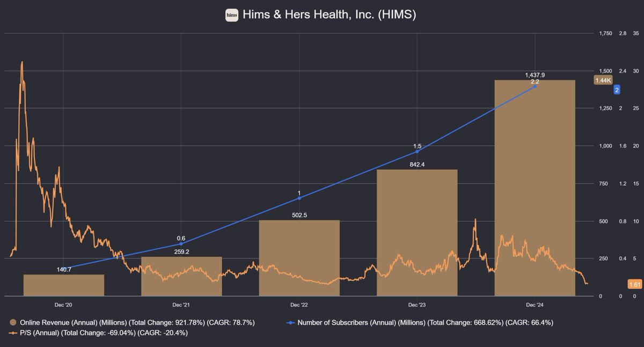Click the 2.8 subscribers axis tick
The height and width of the screenshot is (347, 644).
[x=623, y=33]
